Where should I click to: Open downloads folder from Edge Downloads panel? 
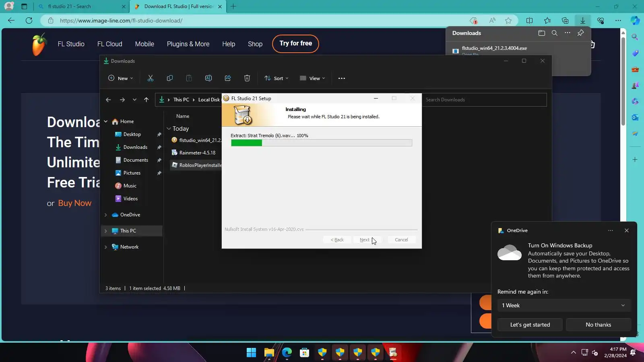[542, 33]
